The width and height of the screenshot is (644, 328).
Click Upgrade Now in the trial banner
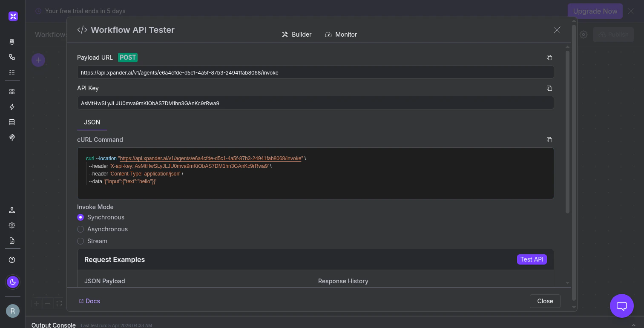tap(595, 12)
